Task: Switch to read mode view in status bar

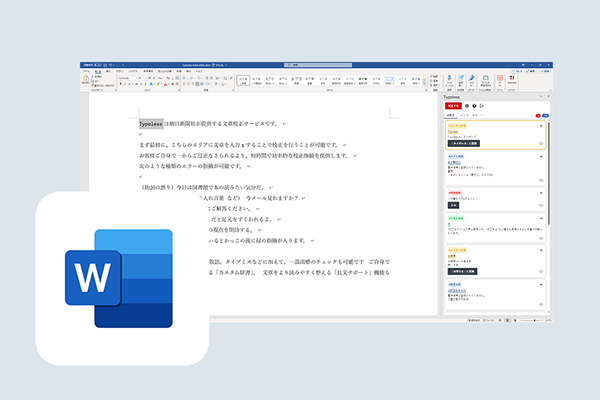Action: (500, 320)
